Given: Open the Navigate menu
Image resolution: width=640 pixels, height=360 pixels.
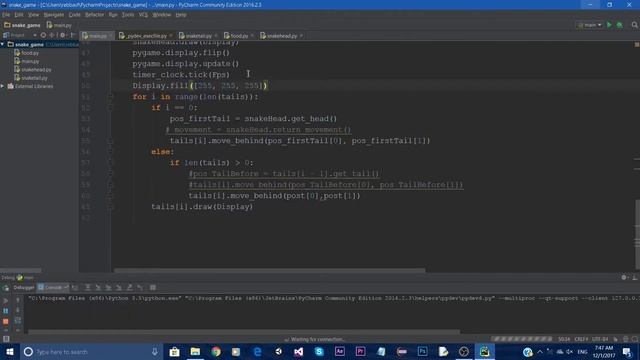Looking at the screenshot, I should (x=54, y=15).
